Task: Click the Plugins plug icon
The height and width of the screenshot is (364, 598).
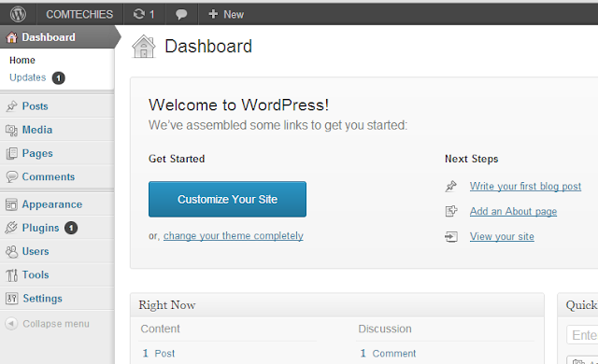Action: click(x=11, y=228)
